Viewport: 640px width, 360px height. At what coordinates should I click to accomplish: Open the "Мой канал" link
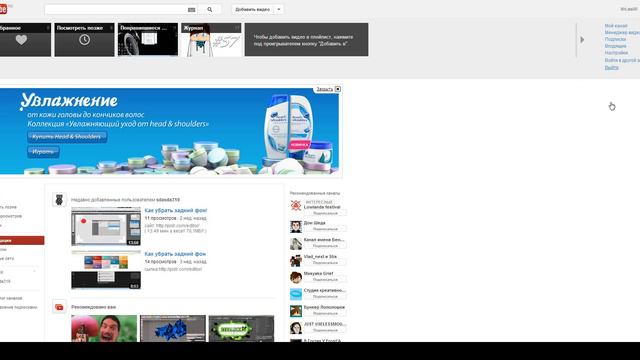point(616,26)
